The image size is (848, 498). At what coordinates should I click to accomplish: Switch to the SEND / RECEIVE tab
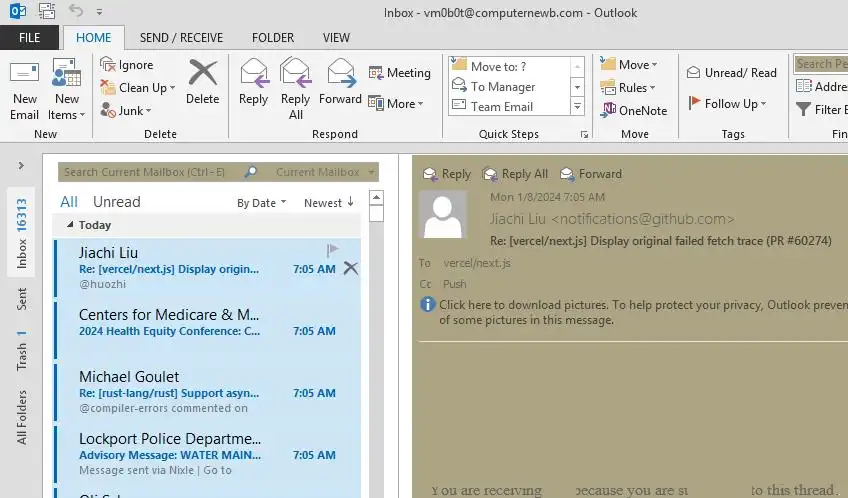(x=181, y=38)
